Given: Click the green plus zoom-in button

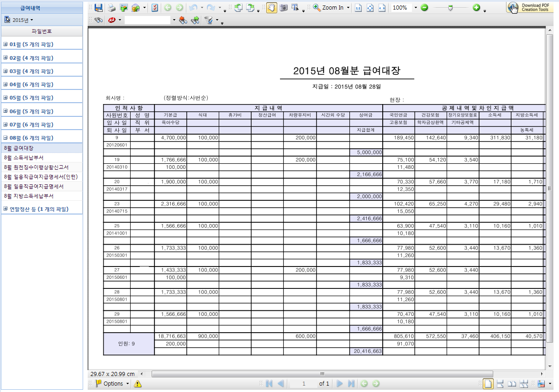Looking at the screenshot, I should tap(476, 8).
